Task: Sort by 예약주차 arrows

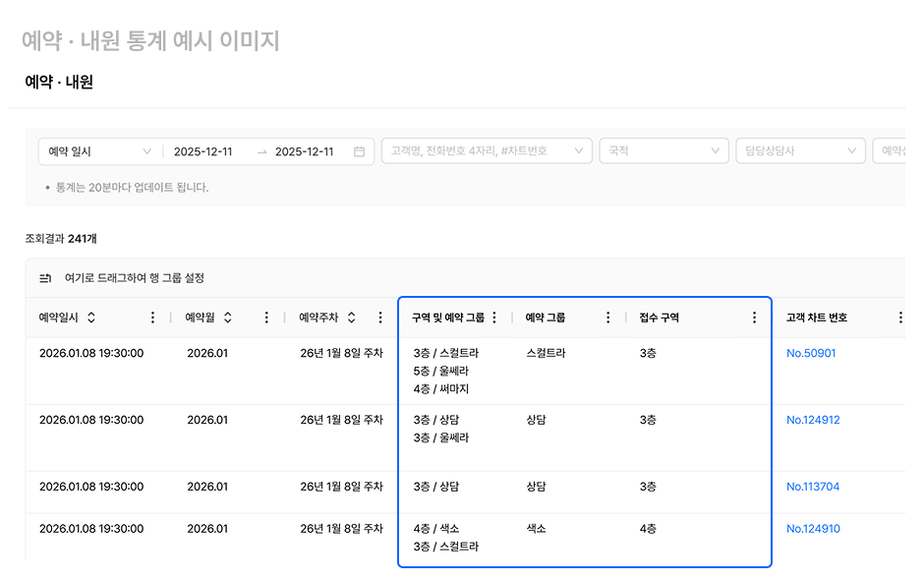Action: coord(351,318)
